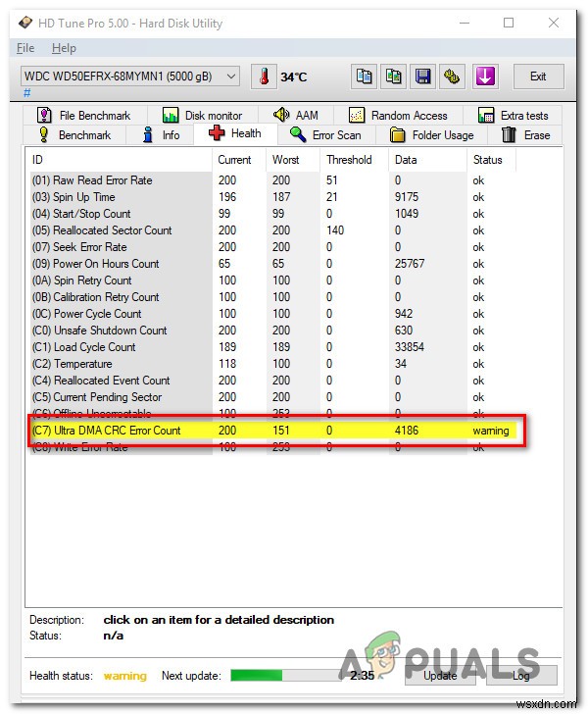Select the (C2) Temperature row
This screenshot has width=588, height=714.
273,364
